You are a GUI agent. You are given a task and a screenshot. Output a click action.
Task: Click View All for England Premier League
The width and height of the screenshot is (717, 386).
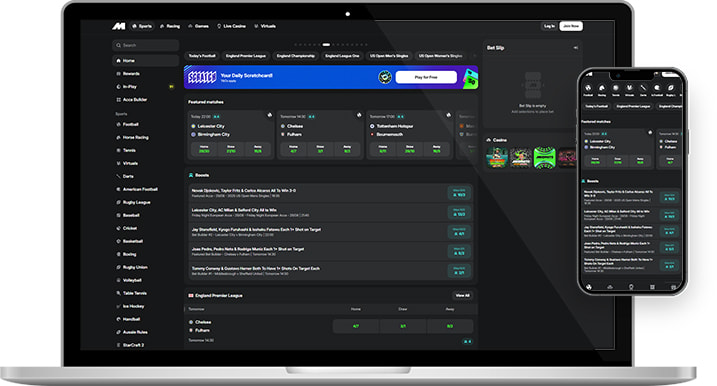(x=462, y=295)
